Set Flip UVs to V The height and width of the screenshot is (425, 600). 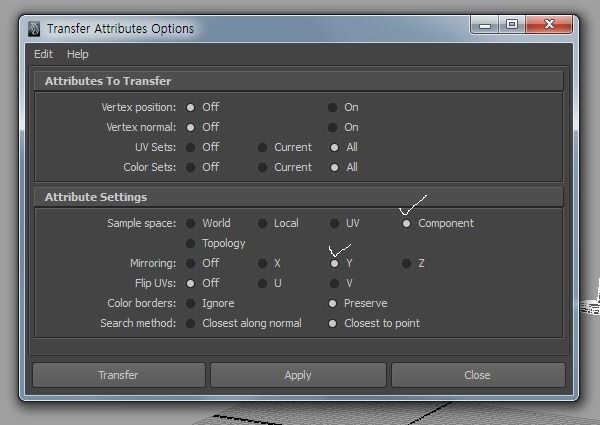tap(334, 283)
